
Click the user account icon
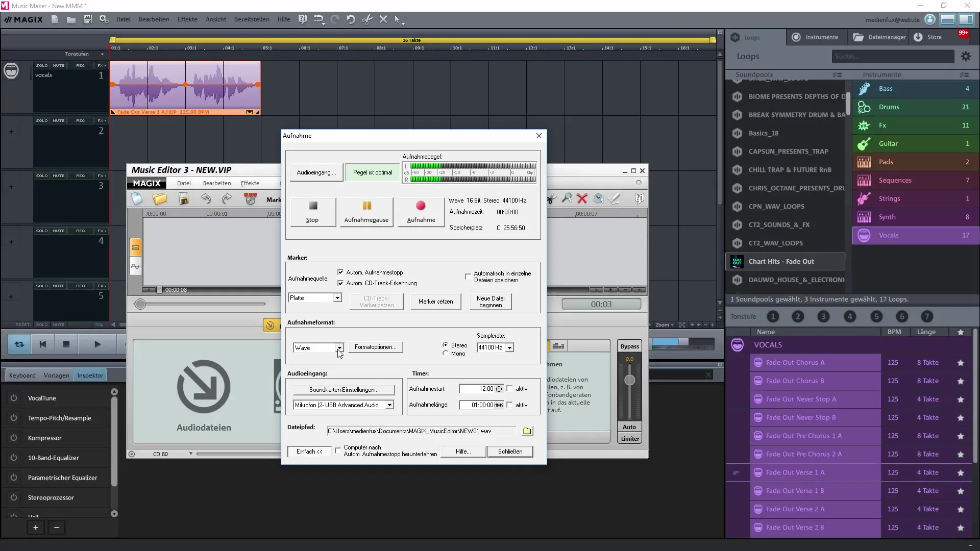(930, 19)
